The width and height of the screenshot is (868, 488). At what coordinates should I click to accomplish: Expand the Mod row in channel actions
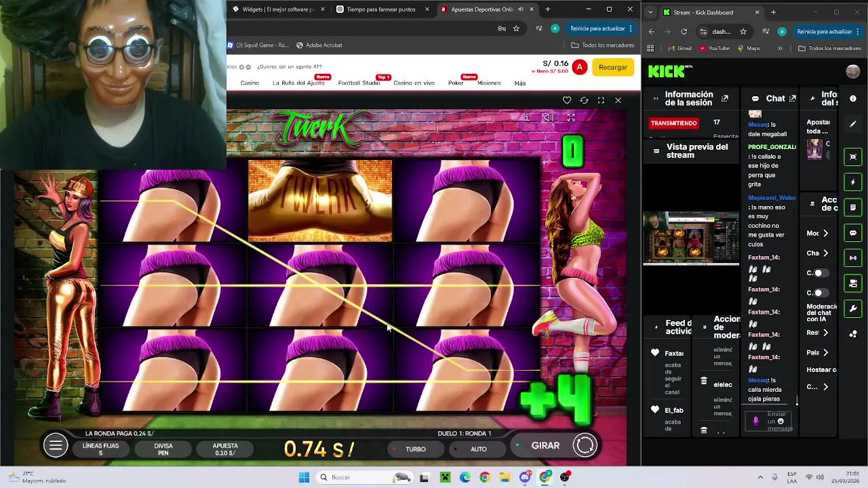click(x=818, y=233)
